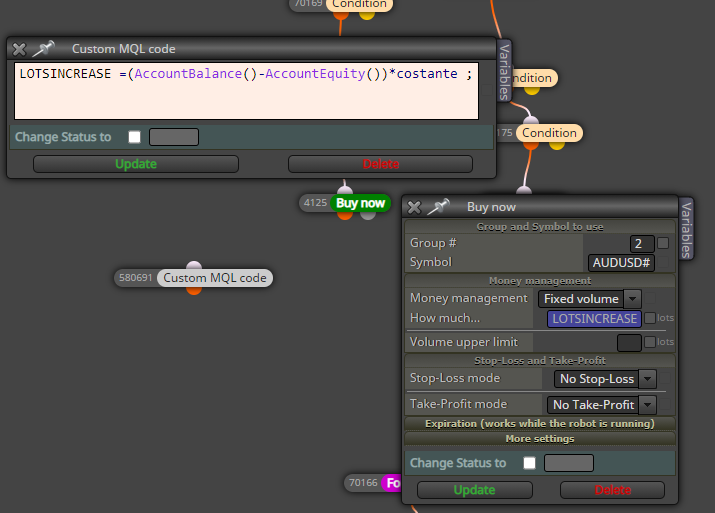Delete the Buy now block
This screenshot has height=513, width=715.
pyautogui.click(x=612, y=490)
